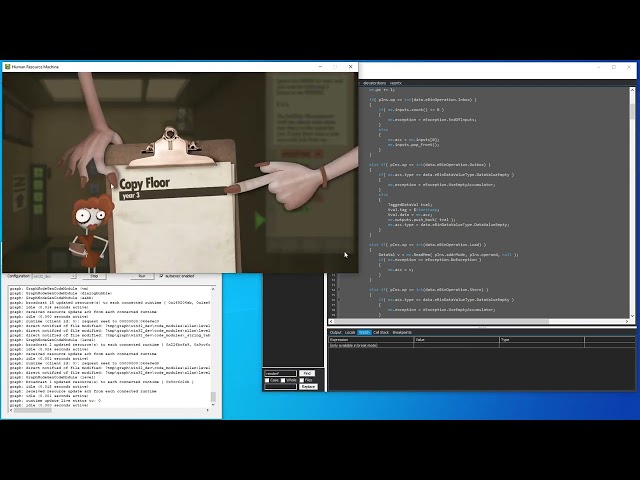Viewport: 640px width, 480px height.
Task: Click the code editor scroll-right arrow
Action: [627, 322]
